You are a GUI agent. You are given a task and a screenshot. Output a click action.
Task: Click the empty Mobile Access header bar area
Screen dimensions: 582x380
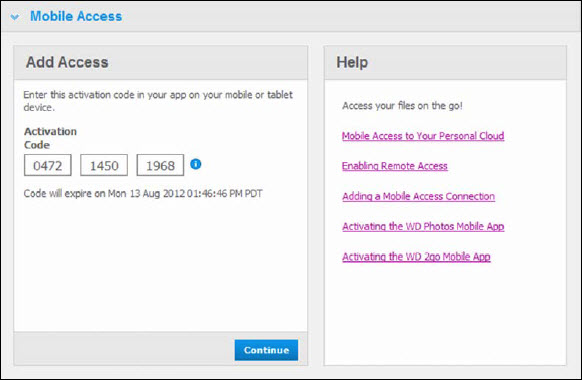(x=349, y=16)
